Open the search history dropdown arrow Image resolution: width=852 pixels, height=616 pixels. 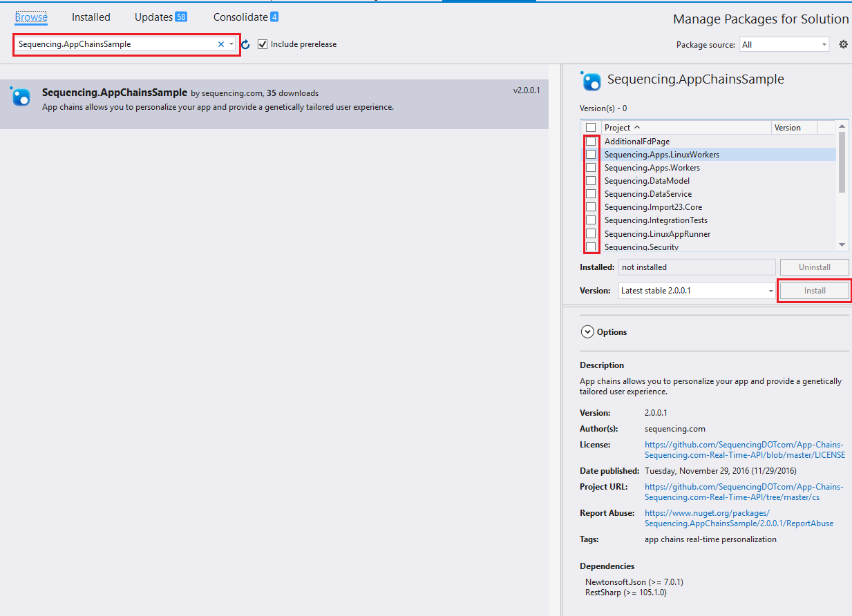231,44
